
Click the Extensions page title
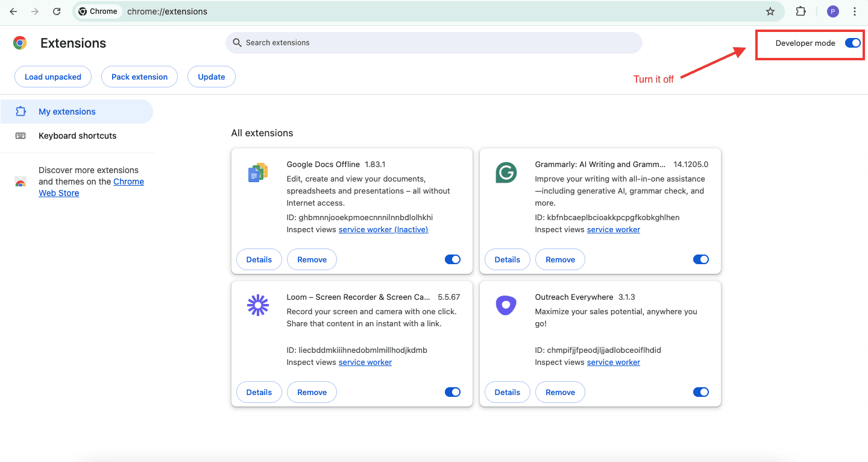[x=73, y=43]
